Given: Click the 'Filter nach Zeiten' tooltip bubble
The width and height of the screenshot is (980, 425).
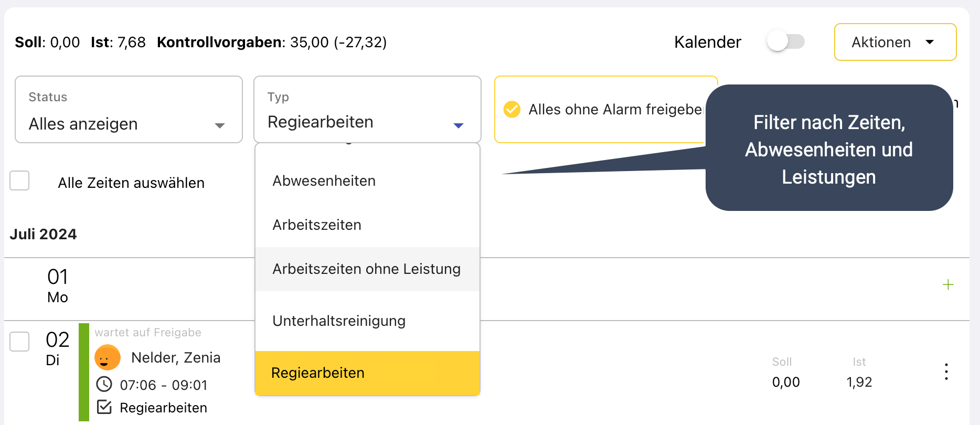Looking at the screenshot, I should click(828, 149).
